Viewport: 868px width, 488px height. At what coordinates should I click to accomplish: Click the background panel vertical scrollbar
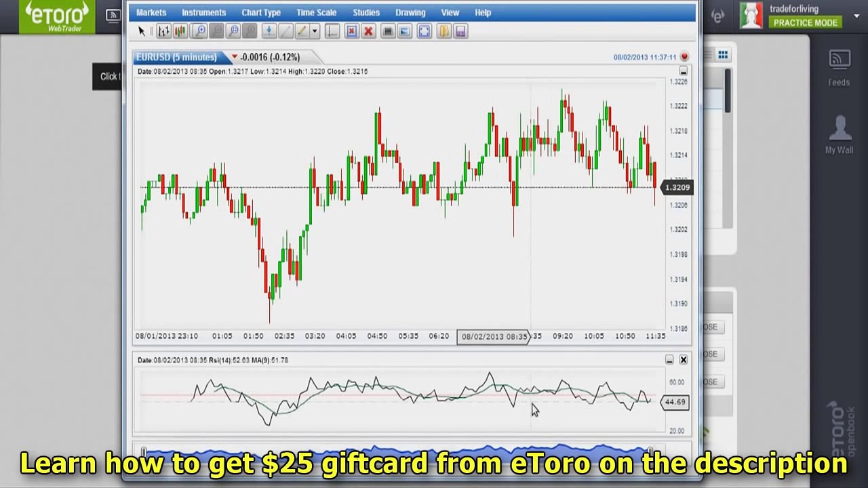coord(727,91)
